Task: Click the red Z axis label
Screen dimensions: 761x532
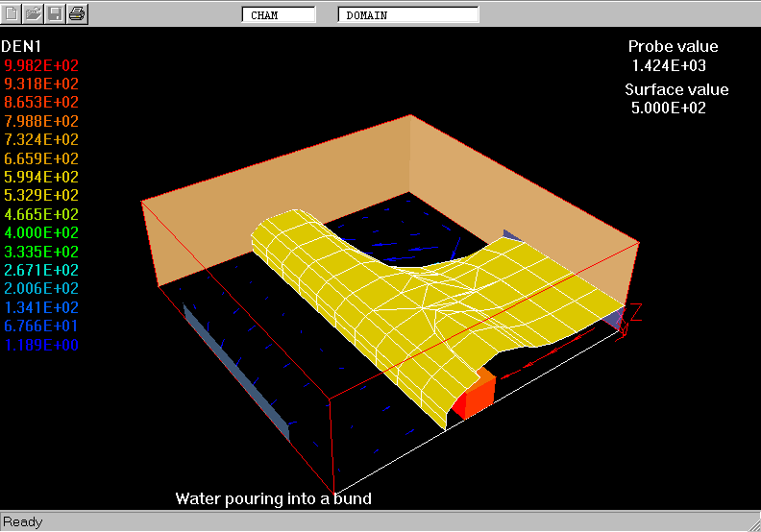Action: coord(635,311)
